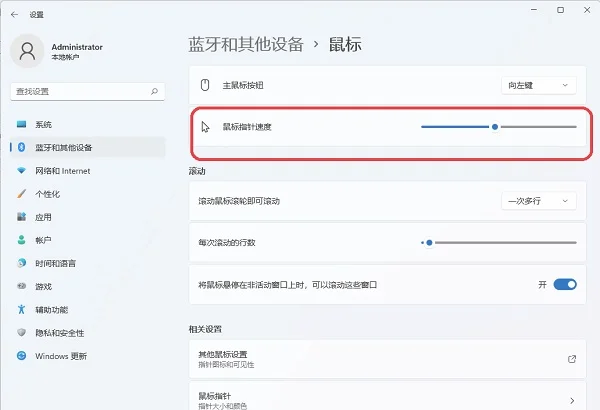Open 应用 settings category
This screenshot has width=600, height=410.
tap(88, 217)
